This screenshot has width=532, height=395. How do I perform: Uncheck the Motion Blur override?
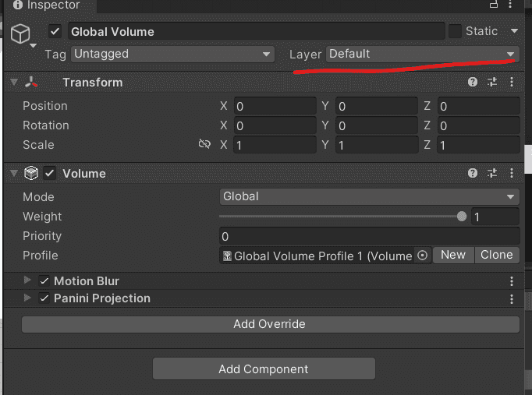pos(44,280)
